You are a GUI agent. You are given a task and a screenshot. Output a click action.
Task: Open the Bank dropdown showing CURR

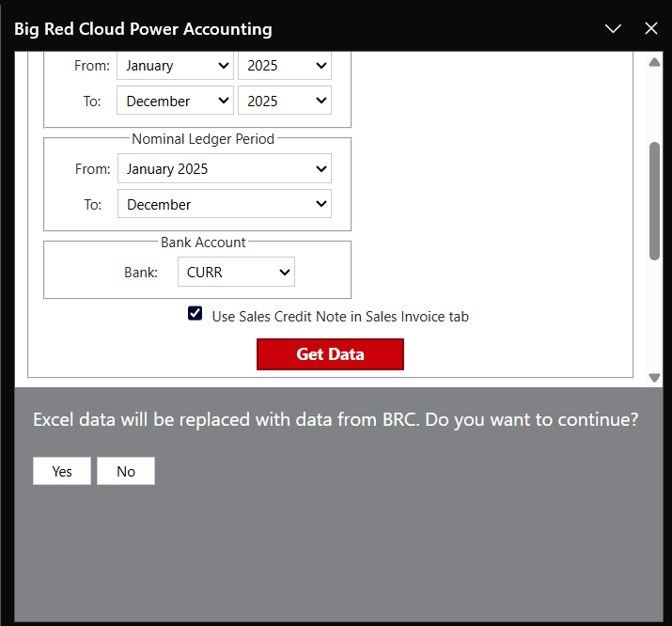point(236,272)
